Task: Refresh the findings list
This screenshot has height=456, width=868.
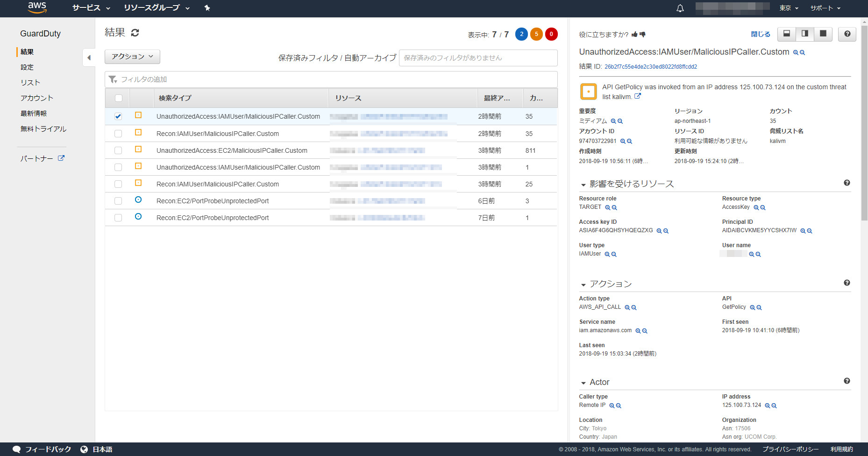Action: pyautogui.click(x=135, y=33)
